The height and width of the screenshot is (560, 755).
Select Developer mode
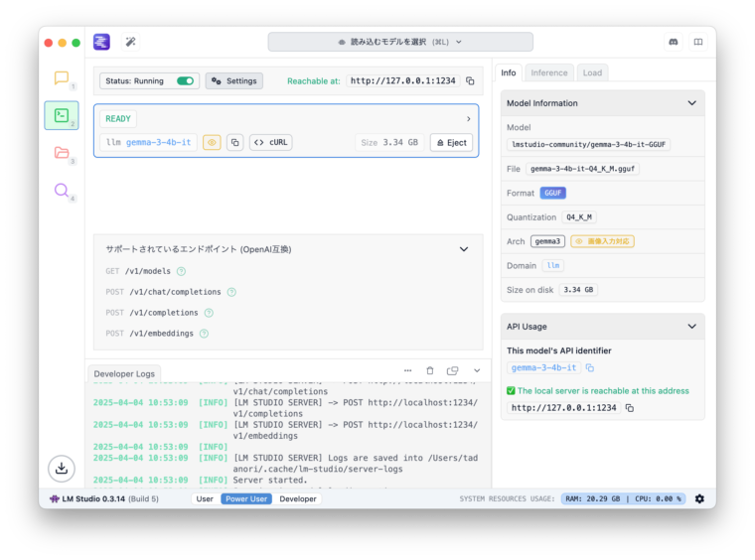tap(298, 498)
